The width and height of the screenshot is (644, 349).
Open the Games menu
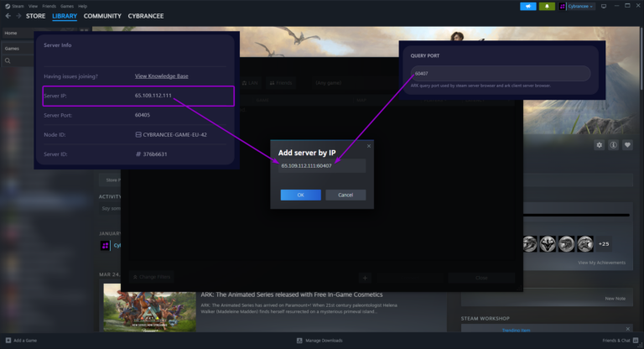(67, 6)
